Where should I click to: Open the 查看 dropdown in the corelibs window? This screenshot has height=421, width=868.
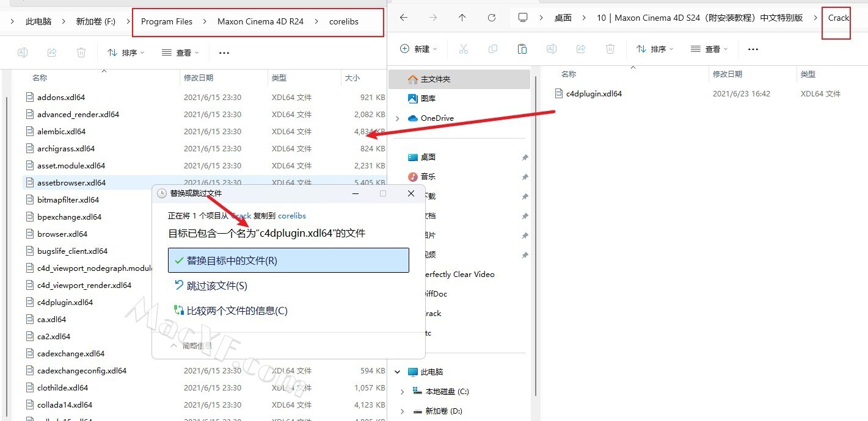[181, 53]
